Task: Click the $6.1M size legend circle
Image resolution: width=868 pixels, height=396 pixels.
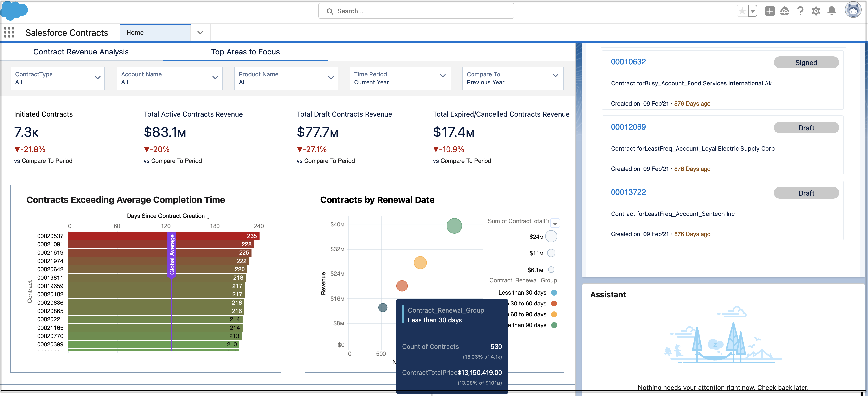Action: pyautogui.click(x=551, y=269)
